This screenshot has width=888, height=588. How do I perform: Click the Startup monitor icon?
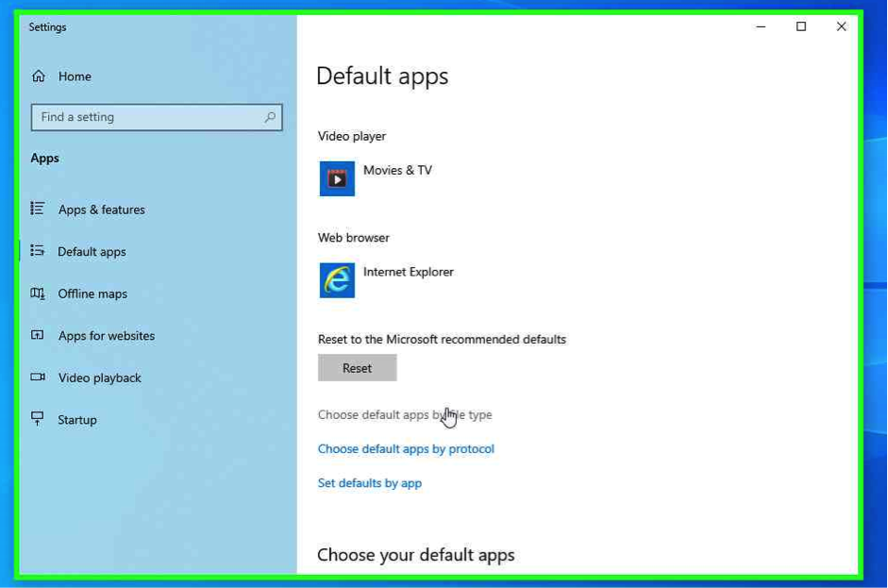point(38,419)
